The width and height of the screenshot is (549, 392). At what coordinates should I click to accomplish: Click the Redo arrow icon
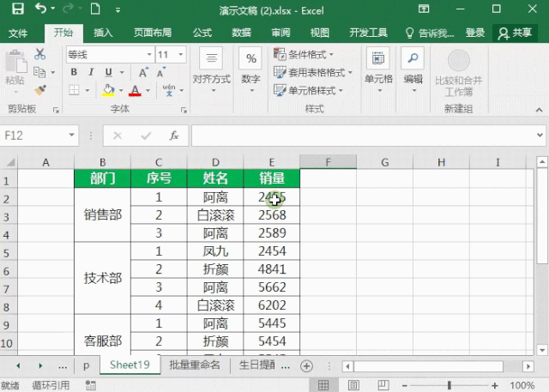point(68,9)
